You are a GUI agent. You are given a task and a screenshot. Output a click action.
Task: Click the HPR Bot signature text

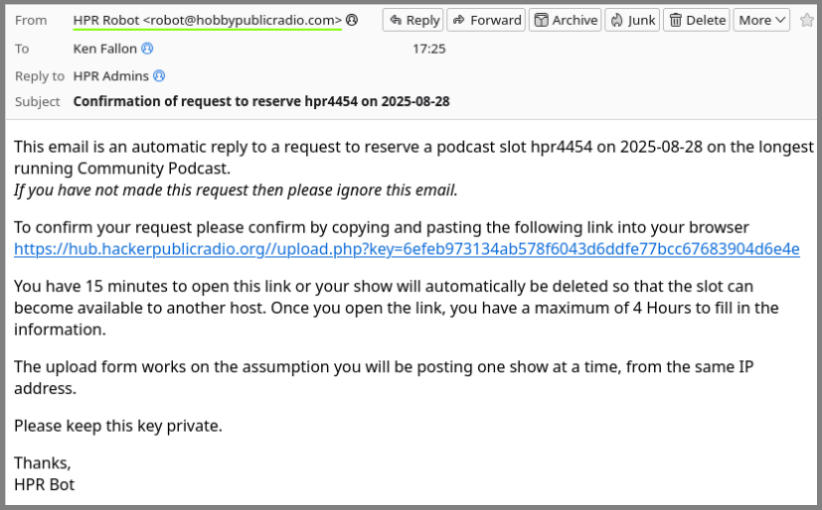44,485
